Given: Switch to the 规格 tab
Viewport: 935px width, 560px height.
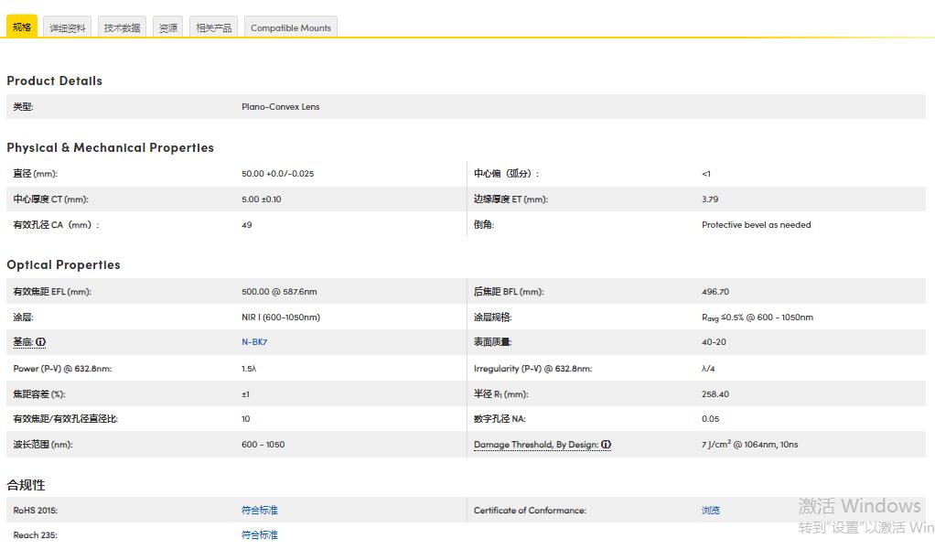Looking at the screenshot, I should tap(22, 27).
